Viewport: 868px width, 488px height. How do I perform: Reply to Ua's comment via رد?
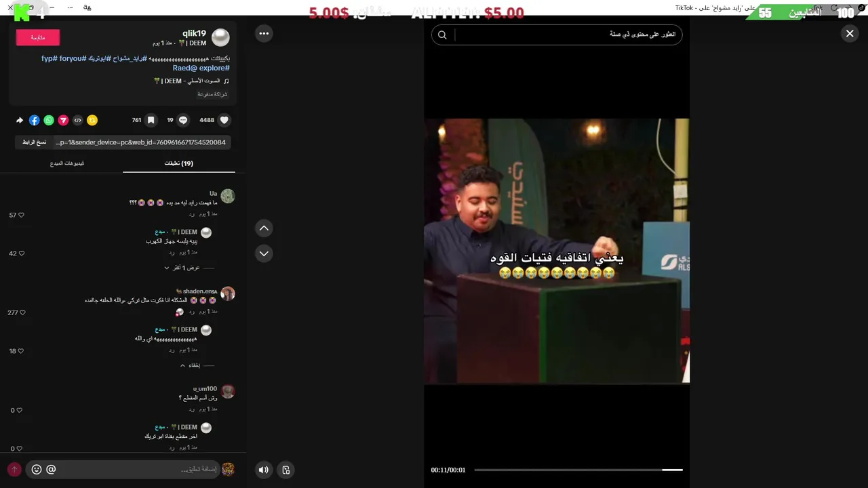tap(192, 214)
